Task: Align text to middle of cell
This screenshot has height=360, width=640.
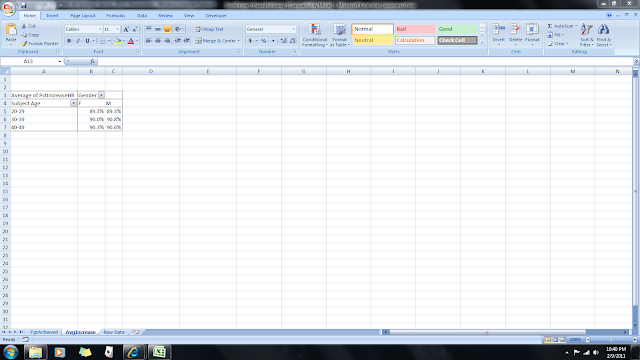Action: click(158, 29)
